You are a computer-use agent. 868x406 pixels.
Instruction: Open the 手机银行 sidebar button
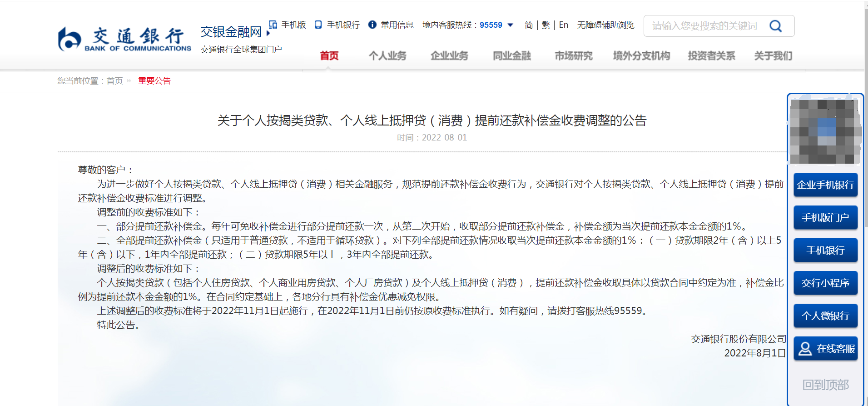point(825,251)
